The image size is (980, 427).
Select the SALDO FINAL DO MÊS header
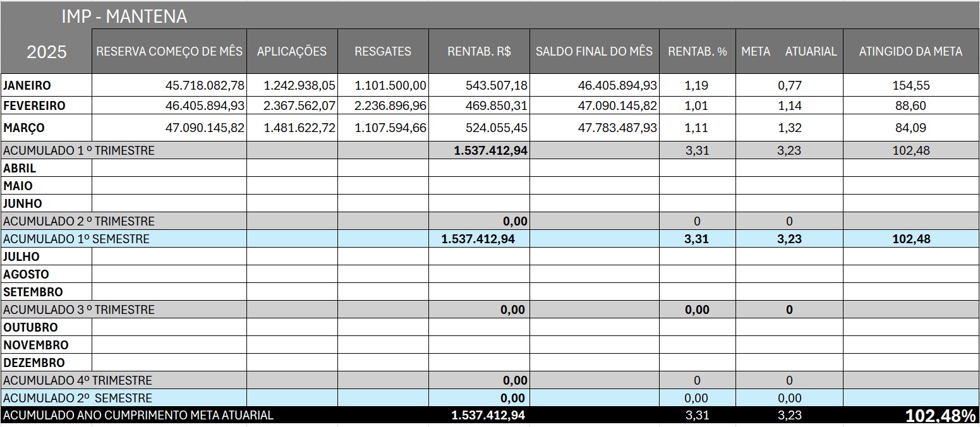[x=593, y=52]
